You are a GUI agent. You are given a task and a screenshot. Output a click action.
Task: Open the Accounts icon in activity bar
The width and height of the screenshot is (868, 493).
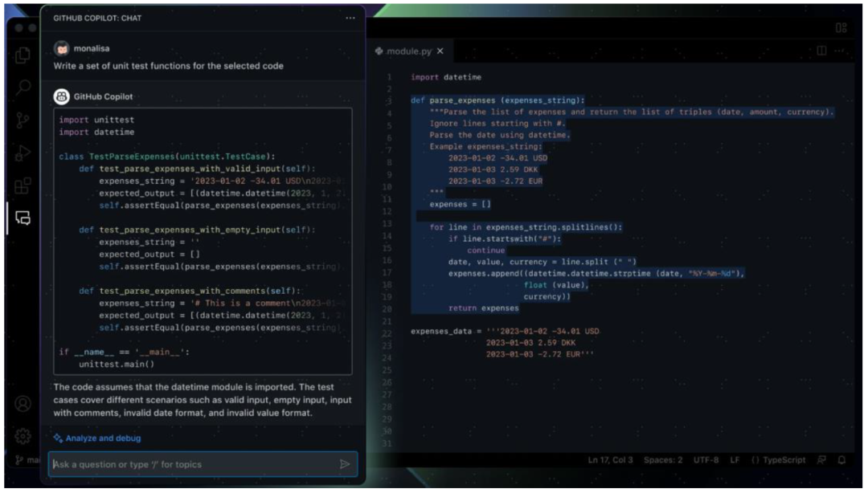pos(23,403)
